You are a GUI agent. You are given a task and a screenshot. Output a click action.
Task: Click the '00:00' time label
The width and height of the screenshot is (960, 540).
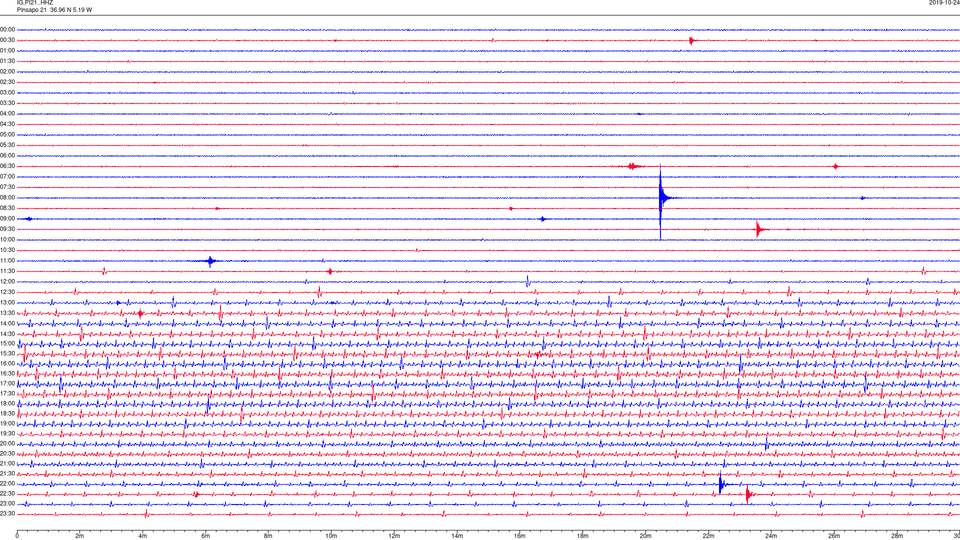point(7,29)
